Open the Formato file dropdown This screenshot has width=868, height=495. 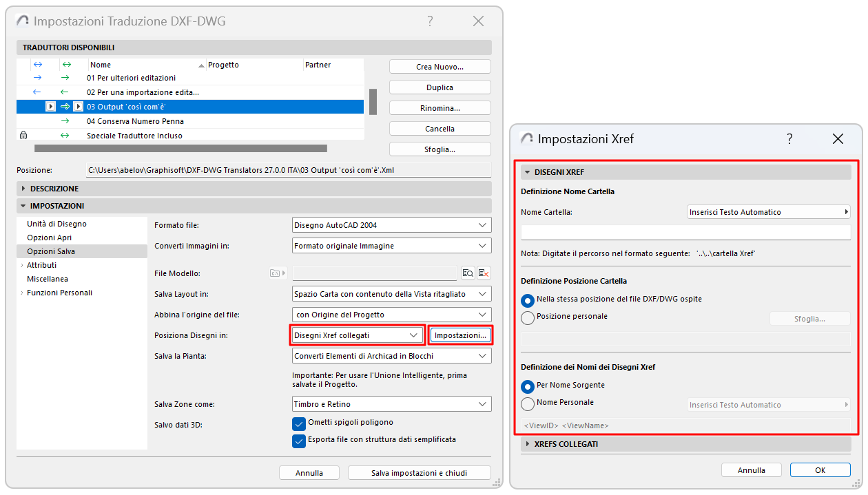tap(391, 225)
